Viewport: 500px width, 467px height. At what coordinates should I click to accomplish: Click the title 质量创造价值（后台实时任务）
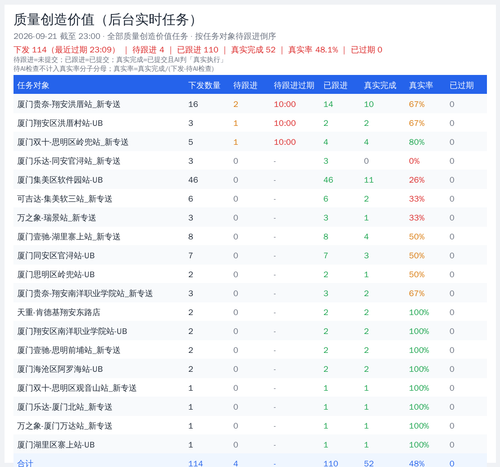105,20
